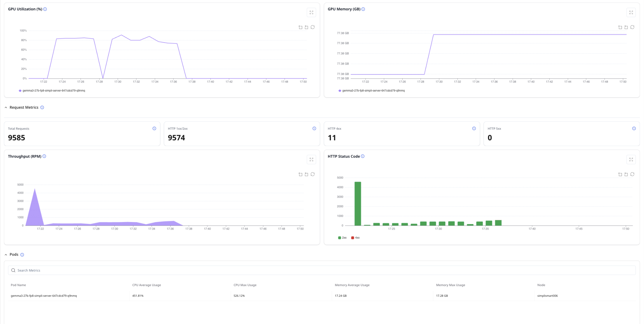Image resolution: width=644 pixels, height=324 pixels.
Task: Click the info icon next to Total Requests
Action: click(x=154, y=128)
